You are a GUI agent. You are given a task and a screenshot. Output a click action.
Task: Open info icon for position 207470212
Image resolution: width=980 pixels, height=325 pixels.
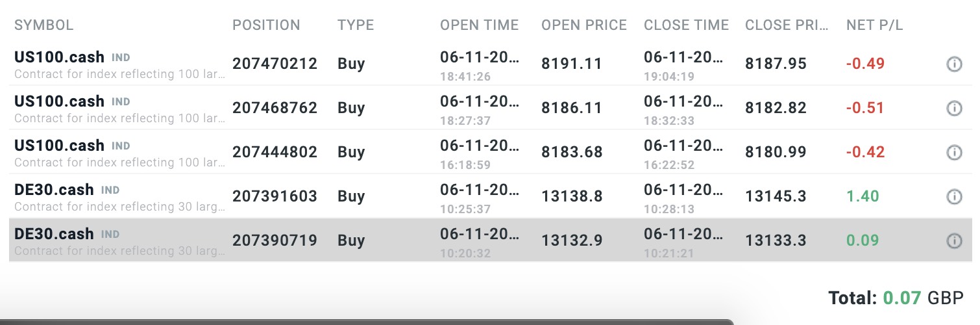[953, 64]
